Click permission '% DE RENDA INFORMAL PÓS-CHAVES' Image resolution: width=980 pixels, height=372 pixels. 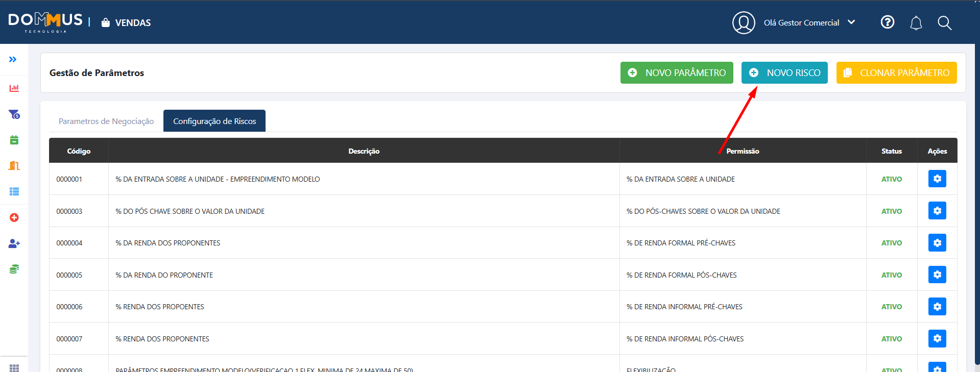point(685,339)
